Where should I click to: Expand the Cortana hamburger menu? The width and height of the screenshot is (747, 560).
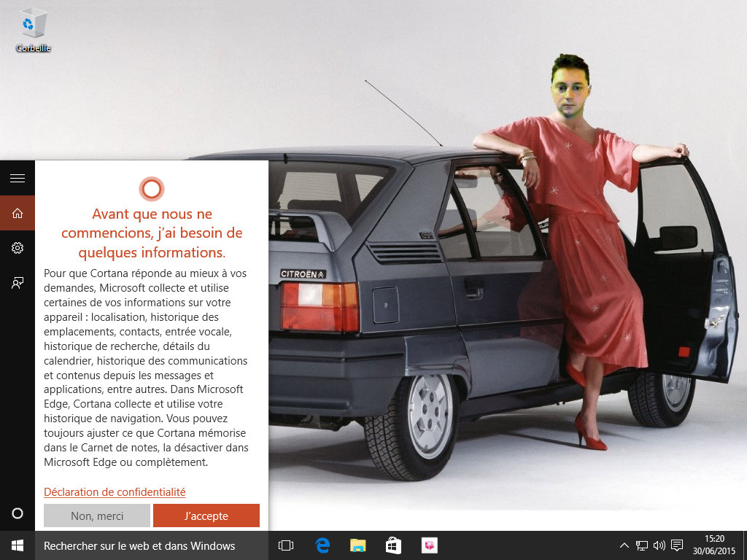(x=18, y=178)
